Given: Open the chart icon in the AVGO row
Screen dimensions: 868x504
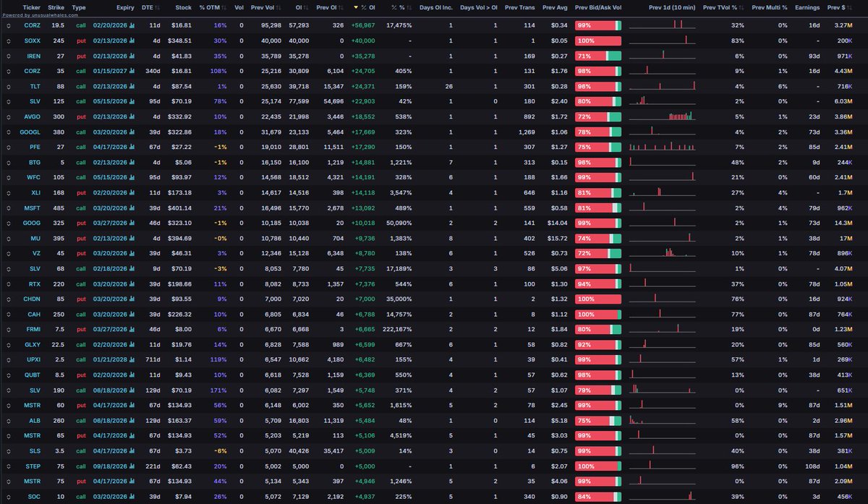Looking at the screenshot, I should tap(132, 116).
